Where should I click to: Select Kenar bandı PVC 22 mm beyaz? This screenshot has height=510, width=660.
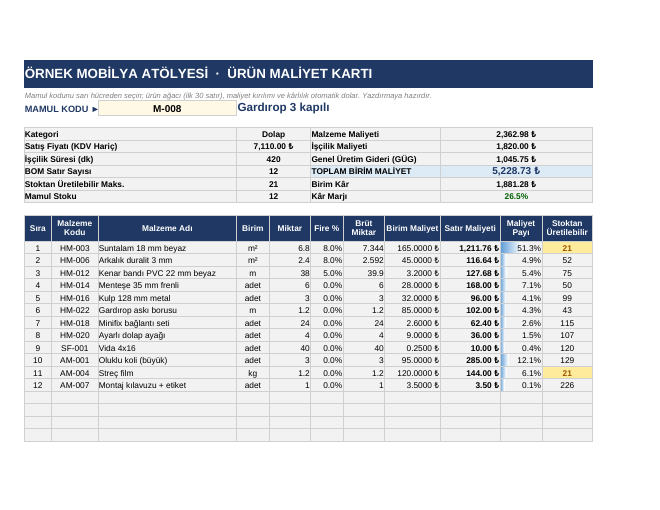[x=167, y=273]
